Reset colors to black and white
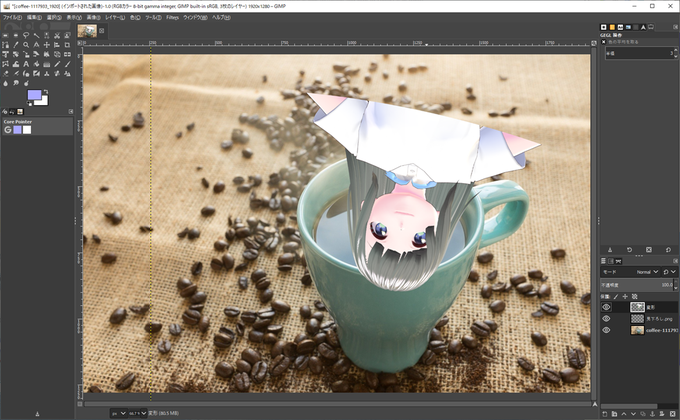The width and height of the screenshot is (680, 420). (x=29, y=104)
